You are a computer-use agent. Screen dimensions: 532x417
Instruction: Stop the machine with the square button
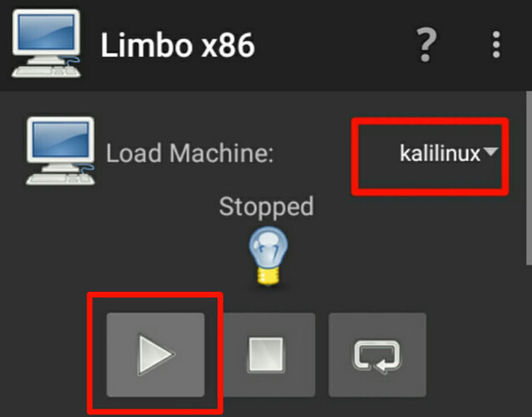coord(266,354)
